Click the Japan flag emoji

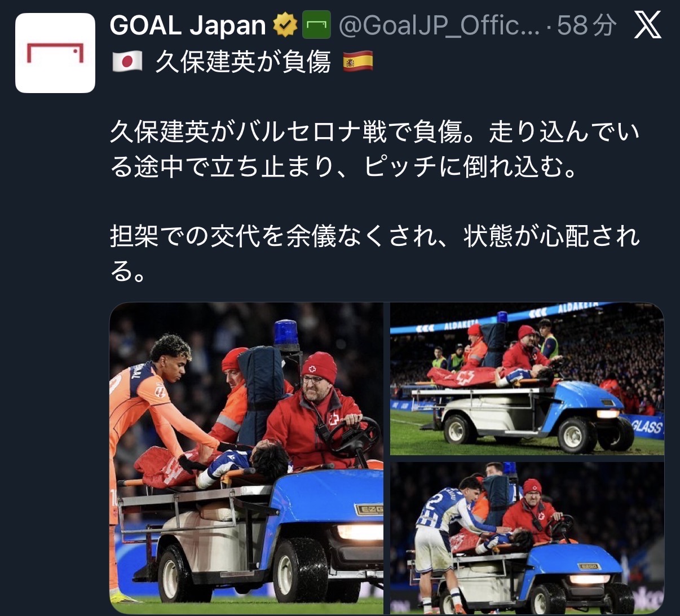[127, 62]
